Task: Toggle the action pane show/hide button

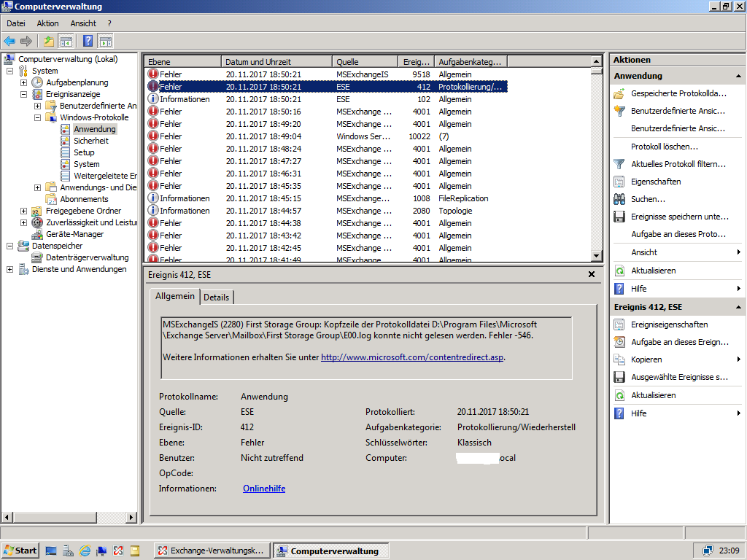Action: click(106, 41)
